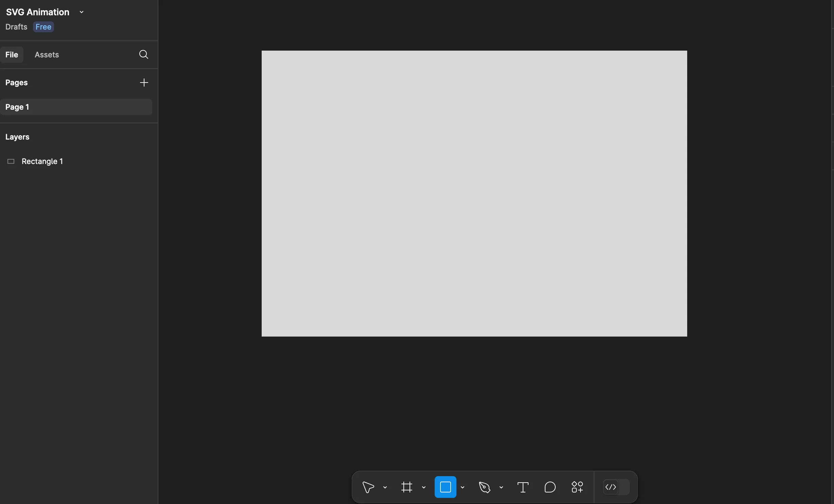Add a new page with plus button
The image size is (834, 504).
pos(143,82)
